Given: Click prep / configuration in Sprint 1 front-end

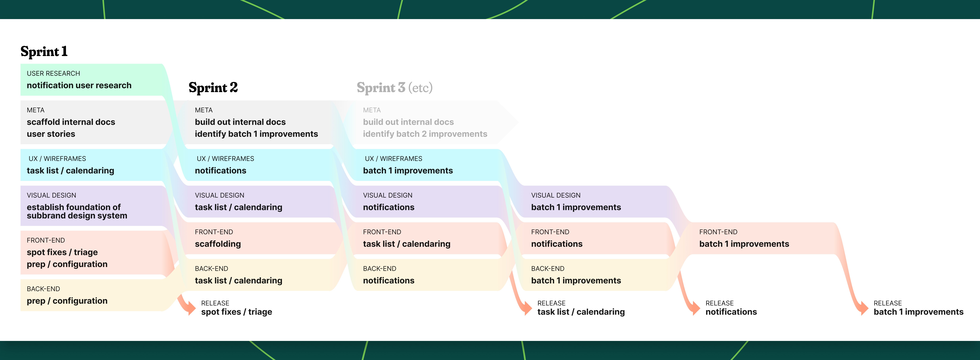Looking at the screenshot, I should pyautogui.click(x=67, y=264).
